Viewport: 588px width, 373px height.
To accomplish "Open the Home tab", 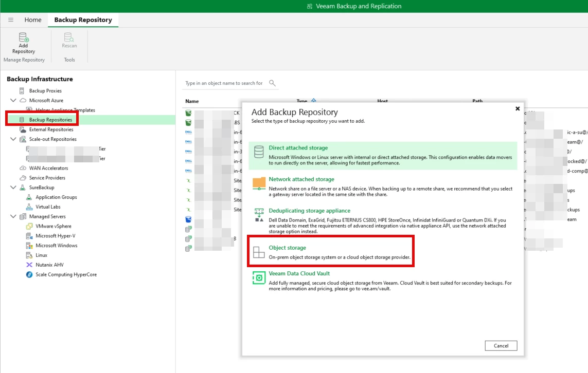I will (x=33, y=20).
